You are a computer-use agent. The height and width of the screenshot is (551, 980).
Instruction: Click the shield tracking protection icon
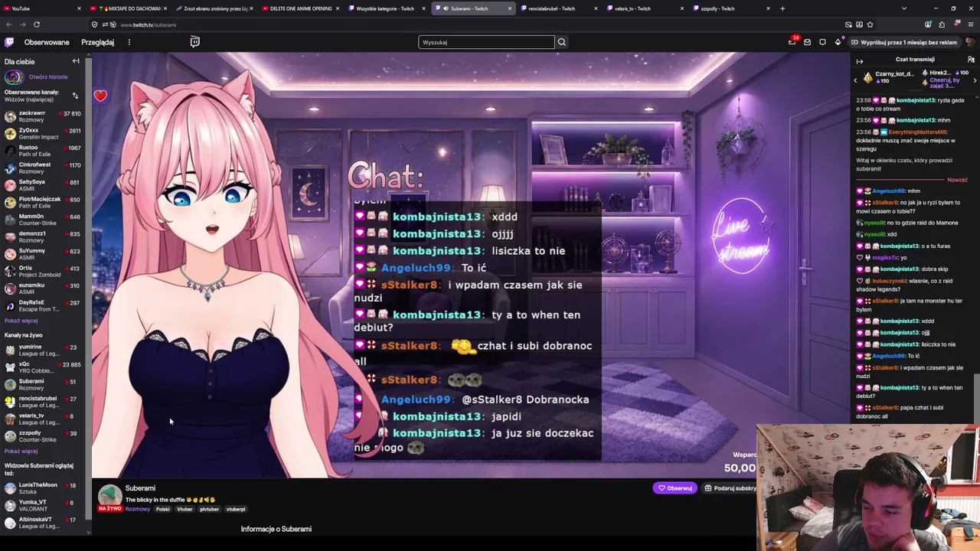tap(94, 24)
